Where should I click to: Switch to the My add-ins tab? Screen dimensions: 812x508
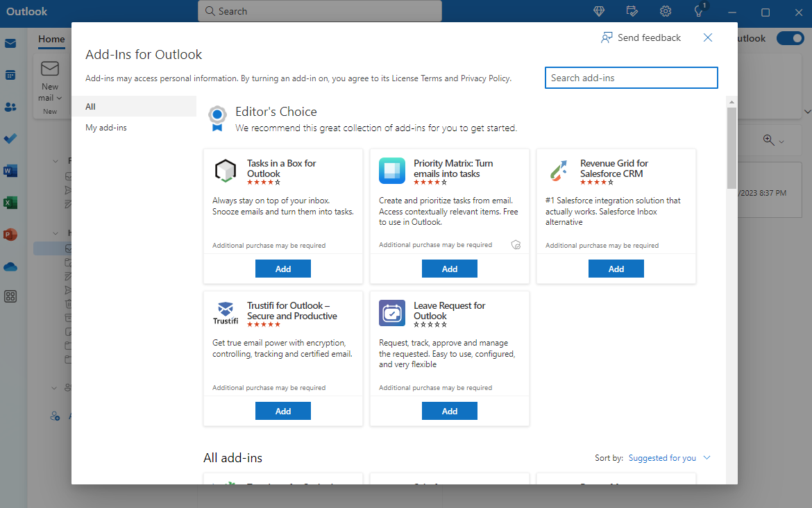tap(105, 127)
